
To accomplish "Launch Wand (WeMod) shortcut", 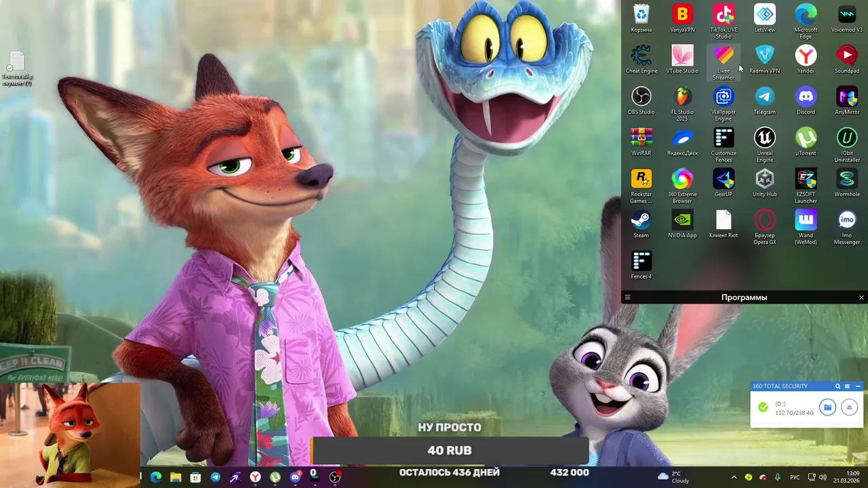I will tap(806, 227).
